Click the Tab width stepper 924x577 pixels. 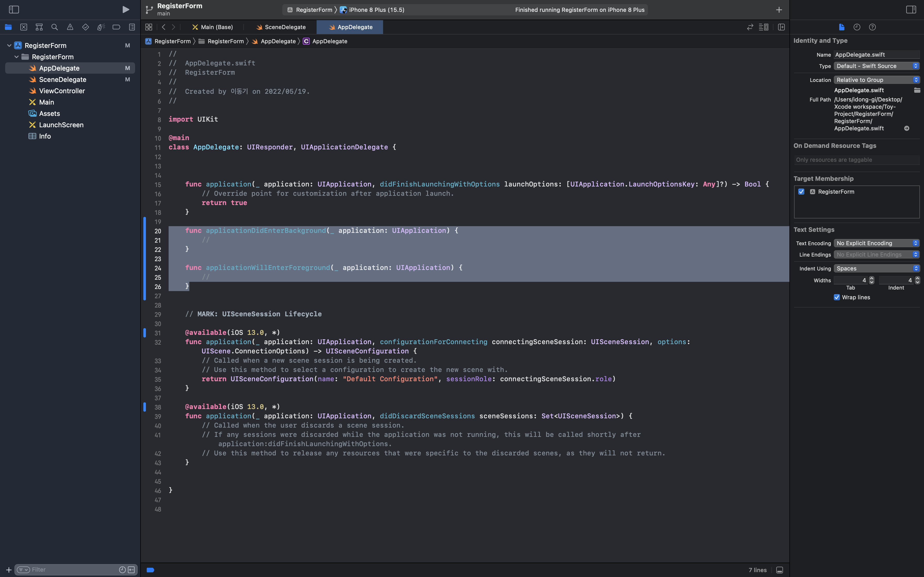871,280
